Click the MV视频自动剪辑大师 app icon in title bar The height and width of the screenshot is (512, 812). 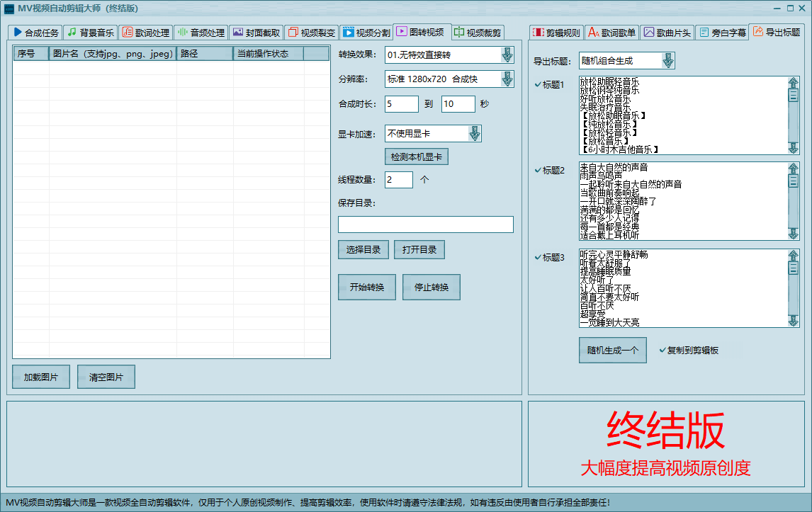coord(9,8)
